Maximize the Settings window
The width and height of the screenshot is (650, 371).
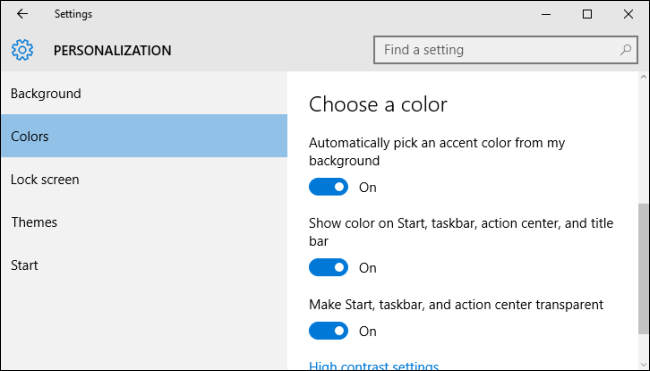pyautogui.click(x=587, y=14)
